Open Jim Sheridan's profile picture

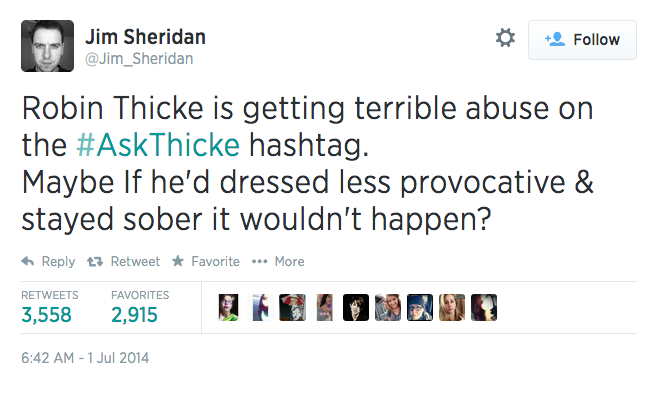pyautogui.click(x=48, y=46)
